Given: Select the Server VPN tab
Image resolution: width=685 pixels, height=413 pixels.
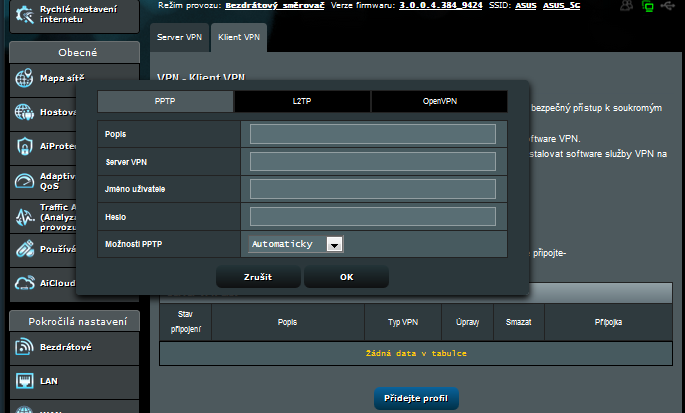Looking at the screenshot, I should coord(179,37).
